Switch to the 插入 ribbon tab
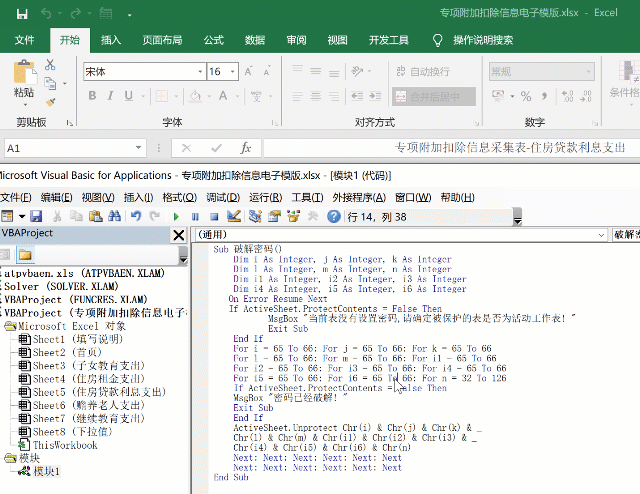Screen dimensions: 640x494 111,40
